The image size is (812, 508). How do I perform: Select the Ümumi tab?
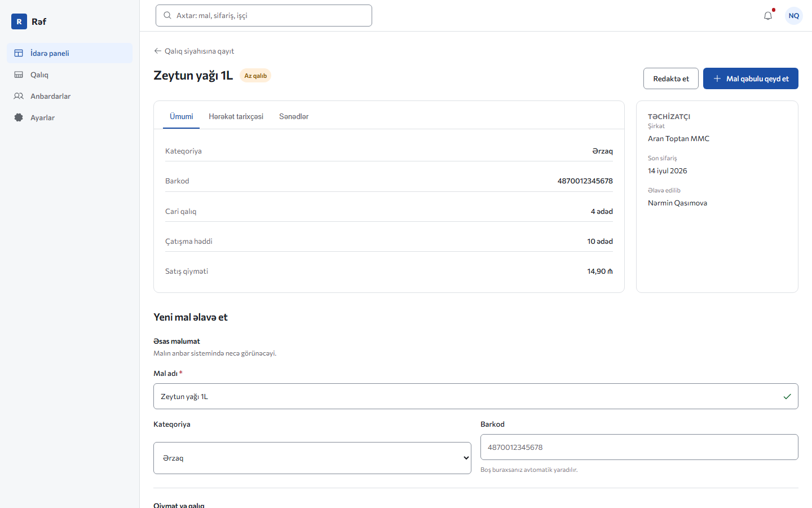[182, 116]
